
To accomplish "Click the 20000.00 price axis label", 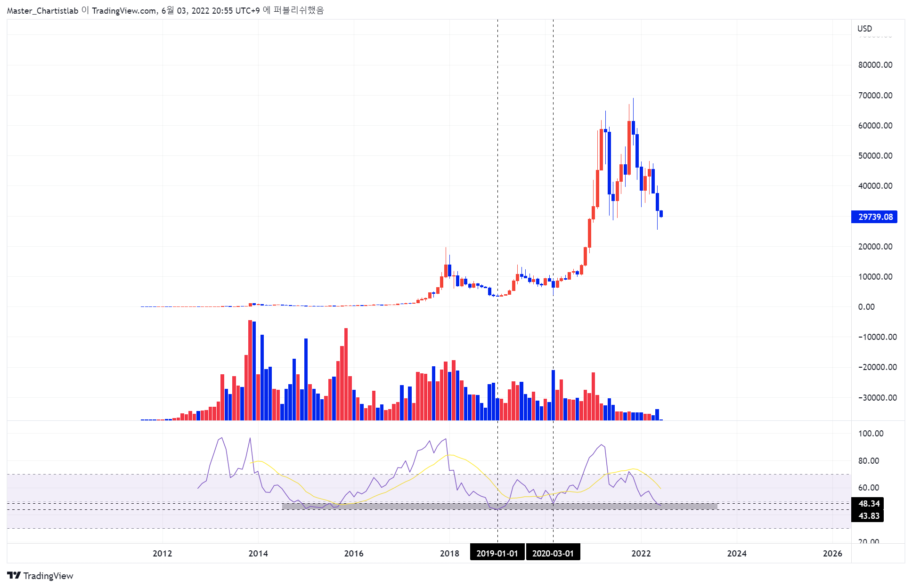I will 875,246.
